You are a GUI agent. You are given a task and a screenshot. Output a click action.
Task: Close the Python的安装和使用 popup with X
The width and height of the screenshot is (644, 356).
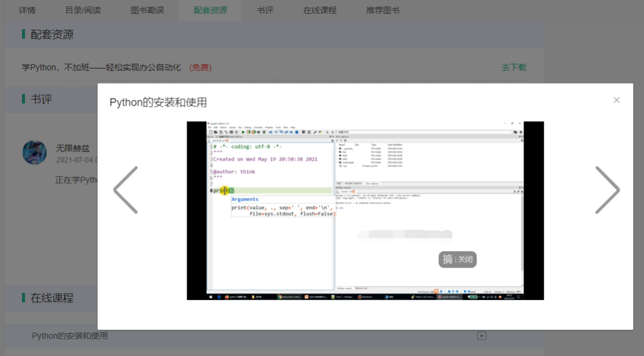tap(616, 100)
